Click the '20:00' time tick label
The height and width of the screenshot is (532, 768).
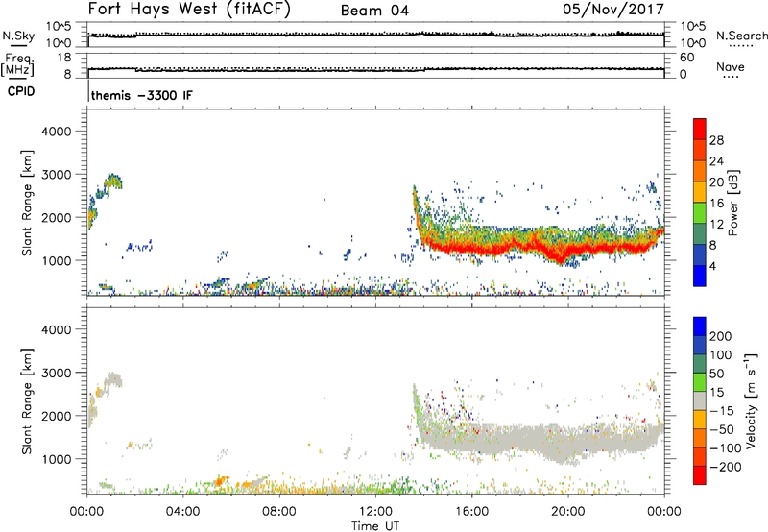(x=568, y=512)
